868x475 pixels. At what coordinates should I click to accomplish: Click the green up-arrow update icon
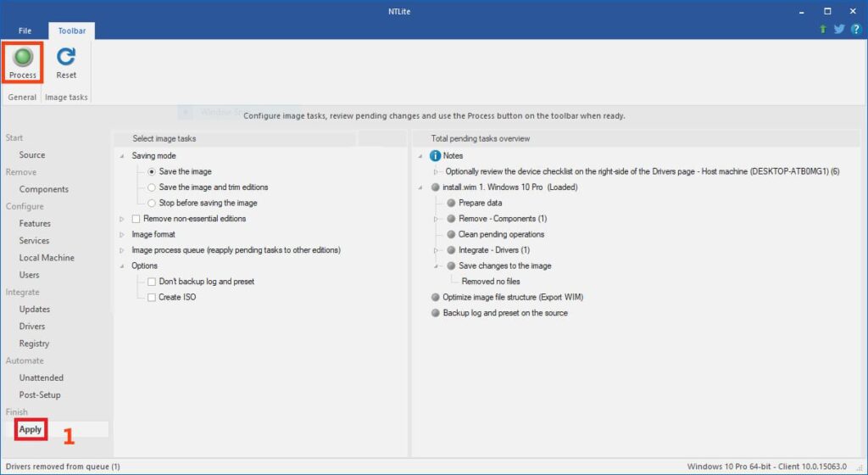(822, 29)
